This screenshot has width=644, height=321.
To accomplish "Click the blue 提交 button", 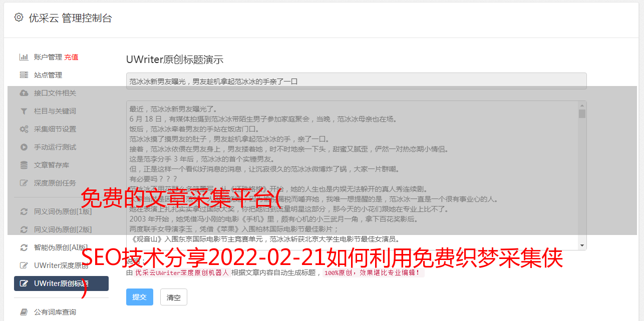I will (x=139, y=297).
